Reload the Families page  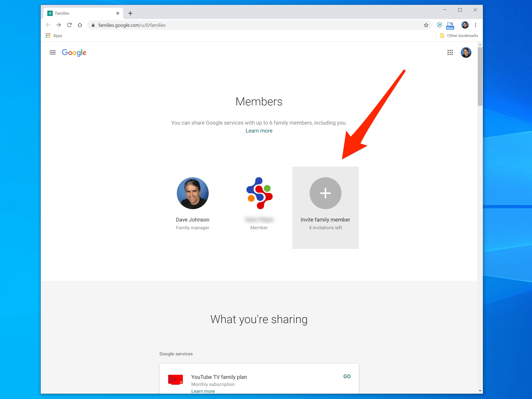point(69,25)
